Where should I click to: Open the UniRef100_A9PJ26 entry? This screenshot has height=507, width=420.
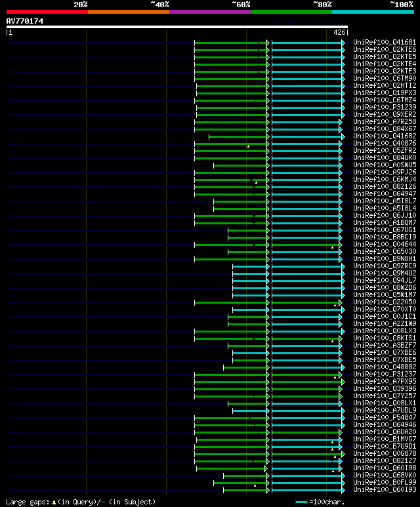pos(385,172)
